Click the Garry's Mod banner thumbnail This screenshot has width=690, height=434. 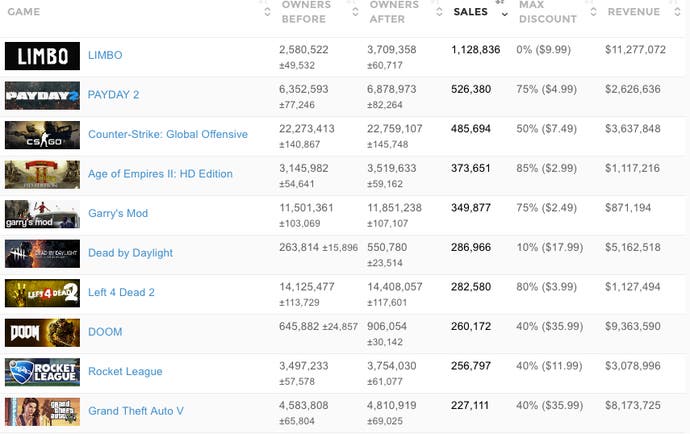(x=42, y=214)
